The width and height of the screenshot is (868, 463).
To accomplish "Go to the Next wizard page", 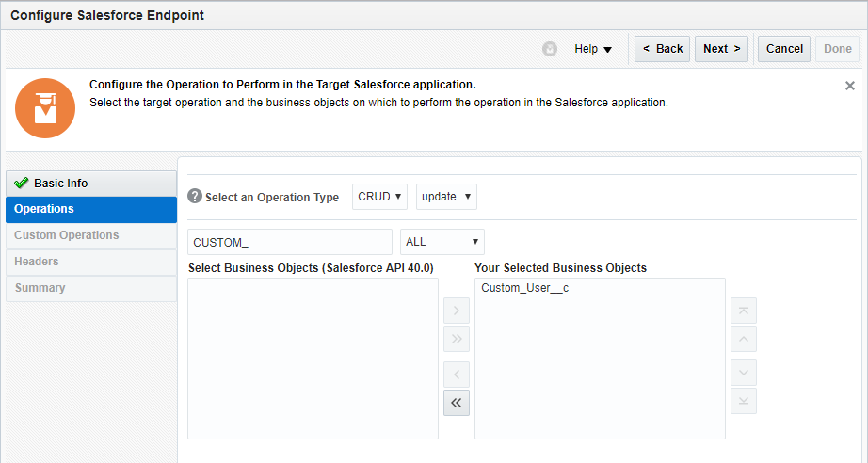I will [721, 49].
